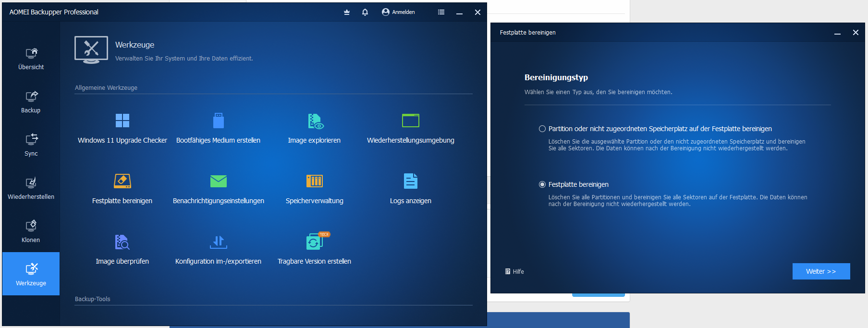Switch to Backup in sidebar
This screenshot has width=868, height=328.
(31, 102)
